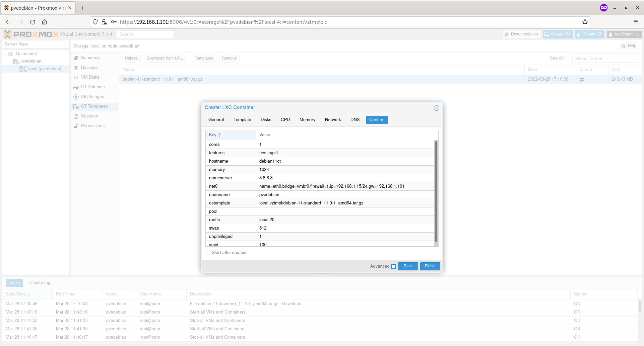Click the CT Volumes icon
Image resolution: width=644 pixels, height=346 pixels.
pyautogui.click(x=76, y=87)
